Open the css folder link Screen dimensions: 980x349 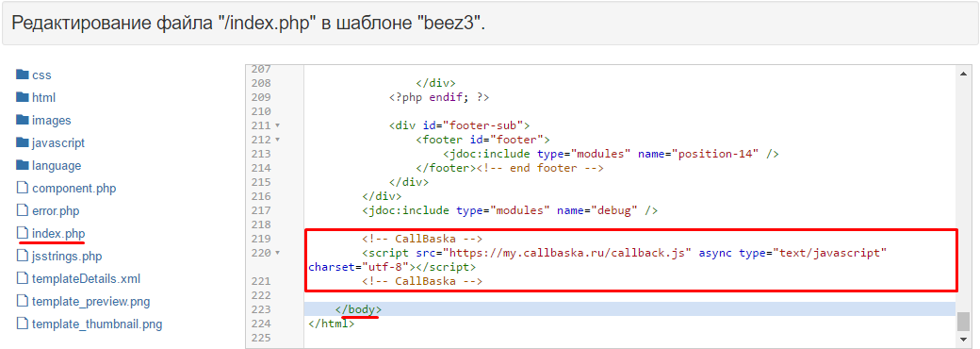coord(41,75)
